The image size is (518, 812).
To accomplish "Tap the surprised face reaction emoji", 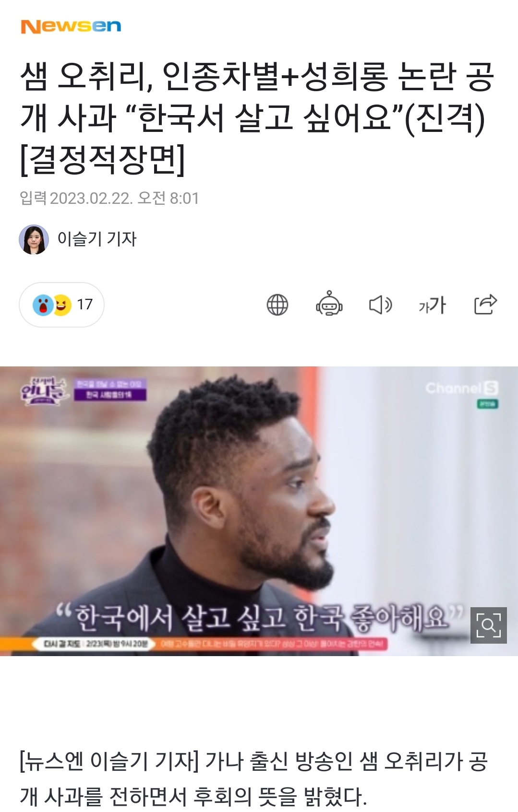I will (x=43, y=305).
